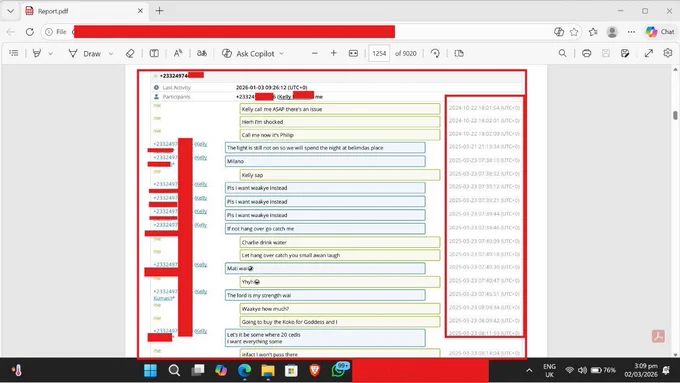The width and height of the screenshot is (680, 383).
Task: Close the Report.pdf tab
Action: click(x=140, y=11)
